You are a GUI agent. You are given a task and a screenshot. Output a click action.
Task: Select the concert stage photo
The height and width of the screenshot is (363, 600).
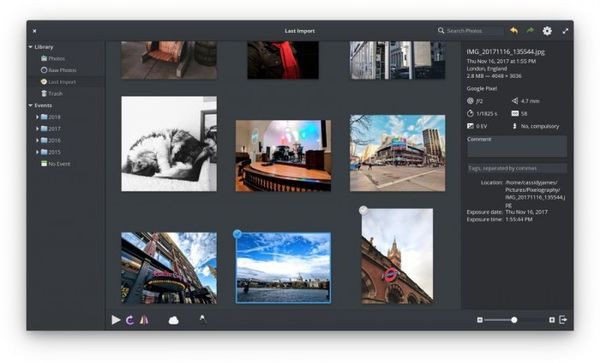(x=283, y=156)
